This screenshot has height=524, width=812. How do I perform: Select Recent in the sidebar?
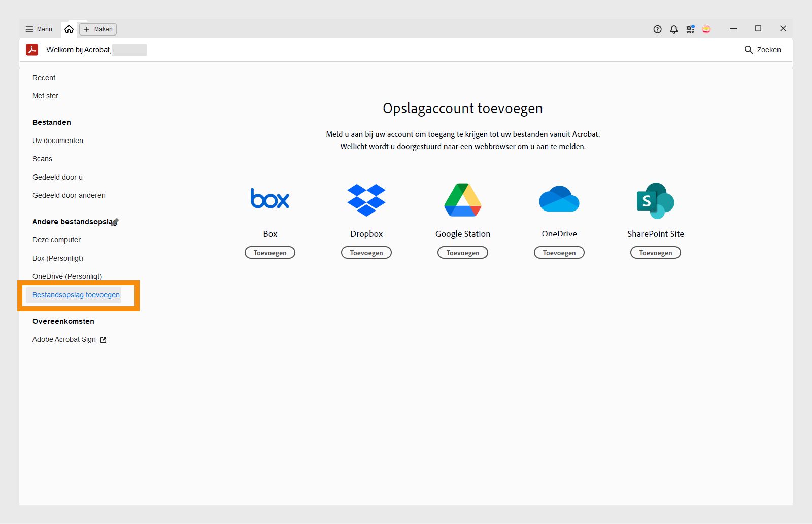point(44,77)
